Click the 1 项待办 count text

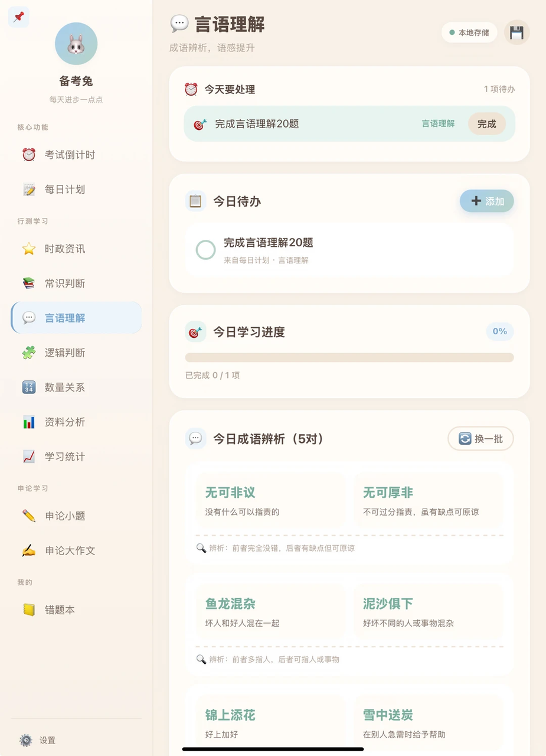click(x=499, y=89)
